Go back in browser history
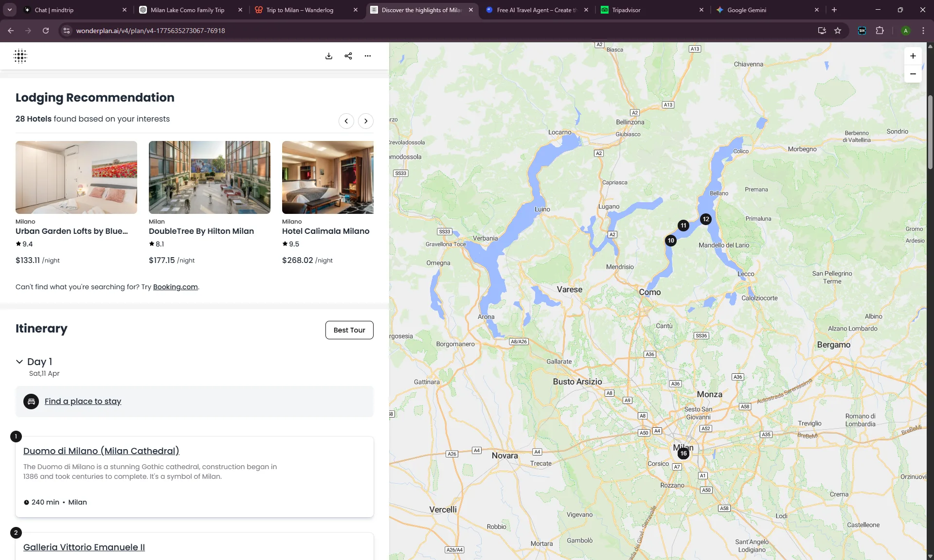This screenshot has height=560, width=934. tap(11, 31)
